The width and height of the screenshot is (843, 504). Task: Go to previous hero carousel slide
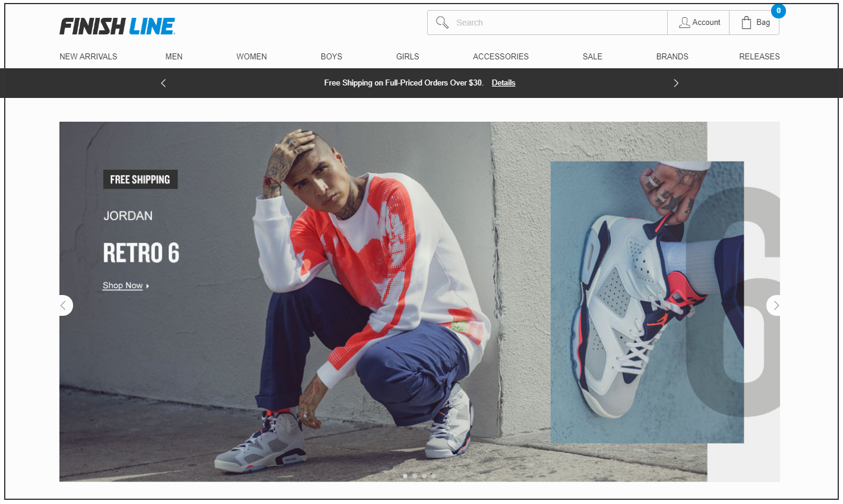[x=64, y=306]
